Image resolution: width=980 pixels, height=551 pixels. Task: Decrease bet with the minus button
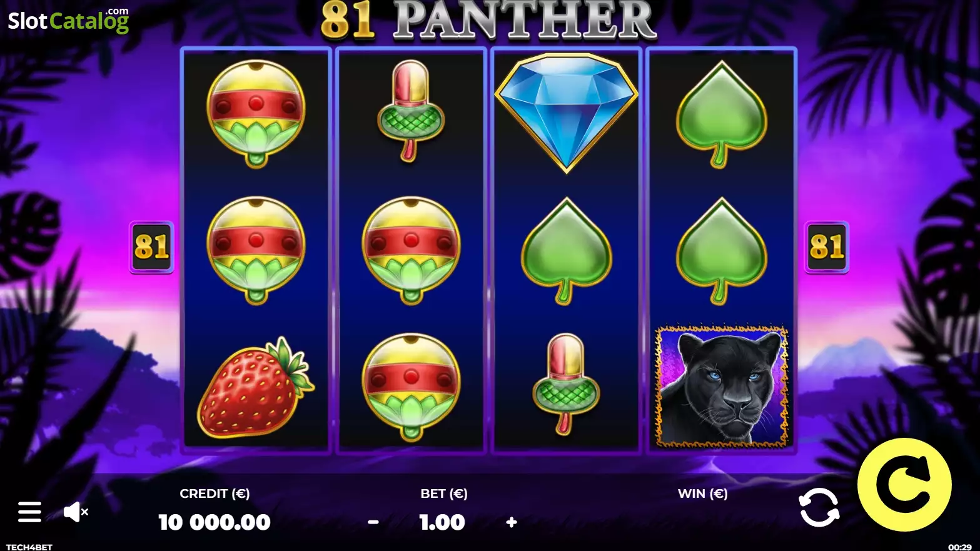(373, 522)
